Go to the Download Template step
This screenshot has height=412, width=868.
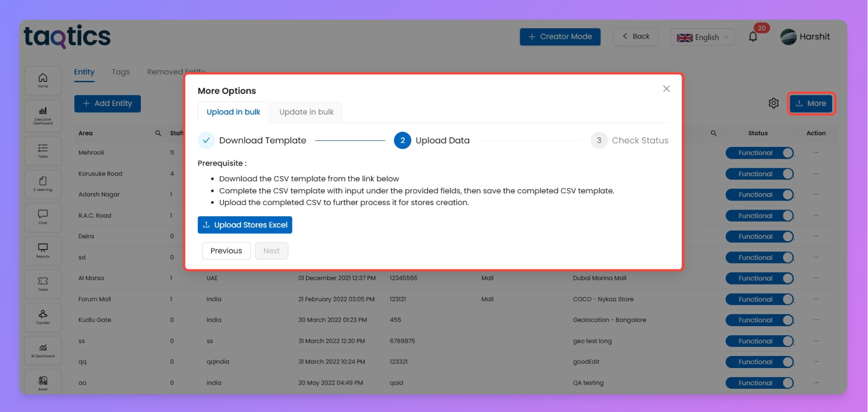tap(252, 140)
